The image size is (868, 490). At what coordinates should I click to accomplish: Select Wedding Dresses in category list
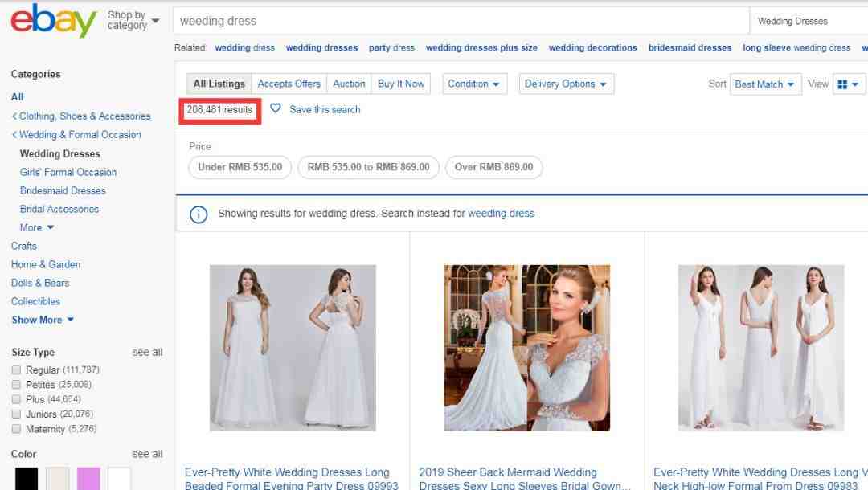click(59, 153)
